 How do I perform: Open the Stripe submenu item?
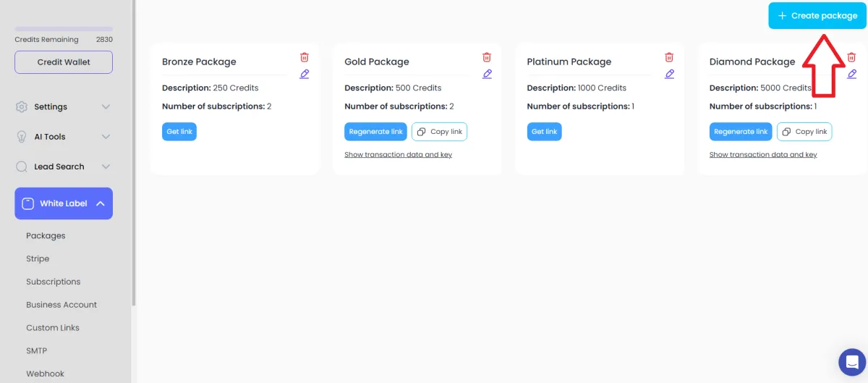(x=38, y=258)
